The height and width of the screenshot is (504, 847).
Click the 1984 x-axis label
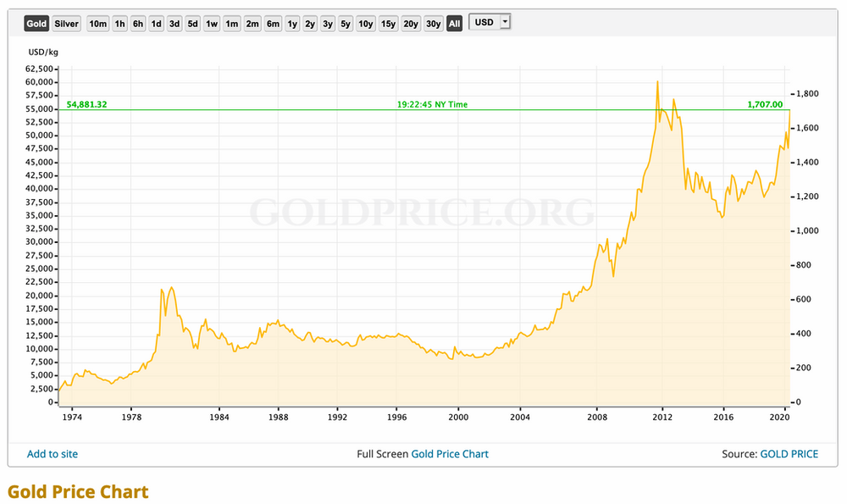coord(219,417)
